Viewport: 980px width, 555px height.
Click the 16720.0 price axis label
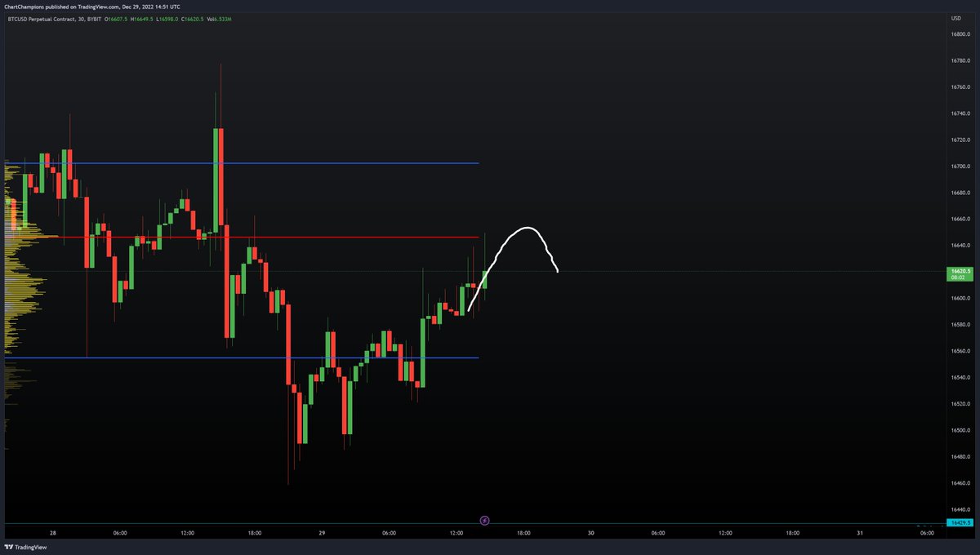[959, 140]
